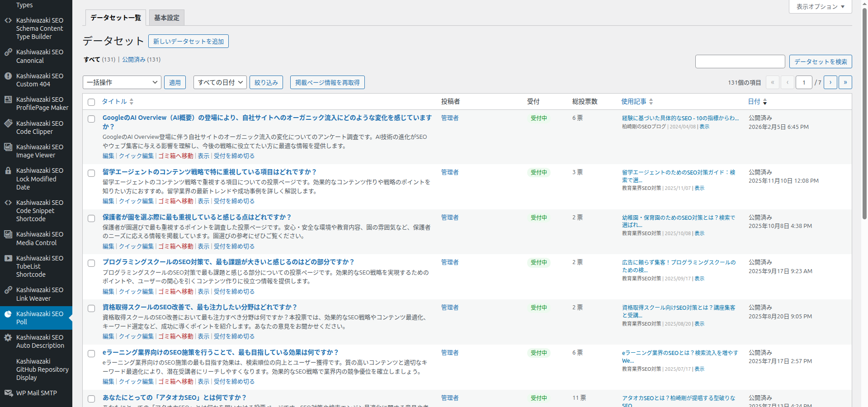The width and height of the screenshot is (868, 407).
Task: Focus the current page number field
Action: click(804, 82)
